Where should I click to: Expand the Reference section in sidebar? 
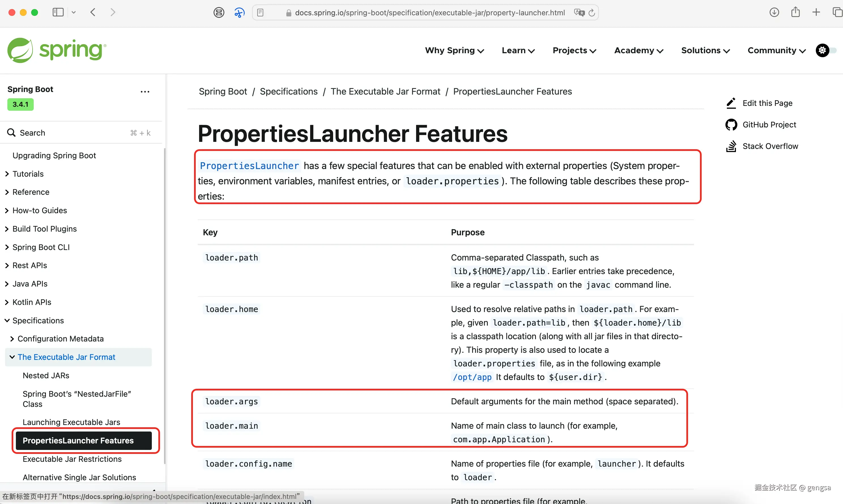7,192
